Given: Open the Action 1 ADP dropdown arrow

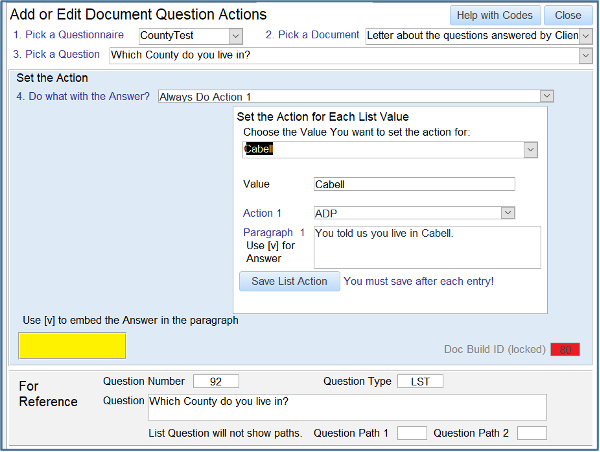Looking at the screenshot, I should [508, 213].
